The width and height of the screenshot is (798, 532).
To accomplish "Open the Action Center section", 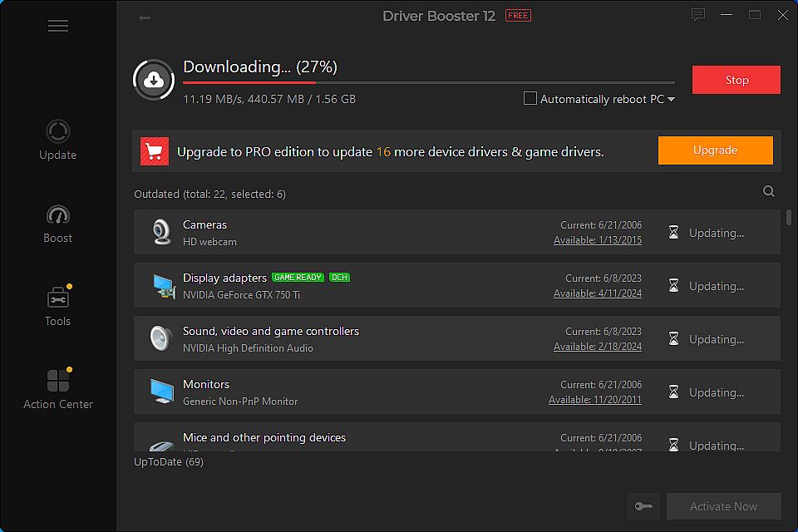I will [x=58, y=389].
